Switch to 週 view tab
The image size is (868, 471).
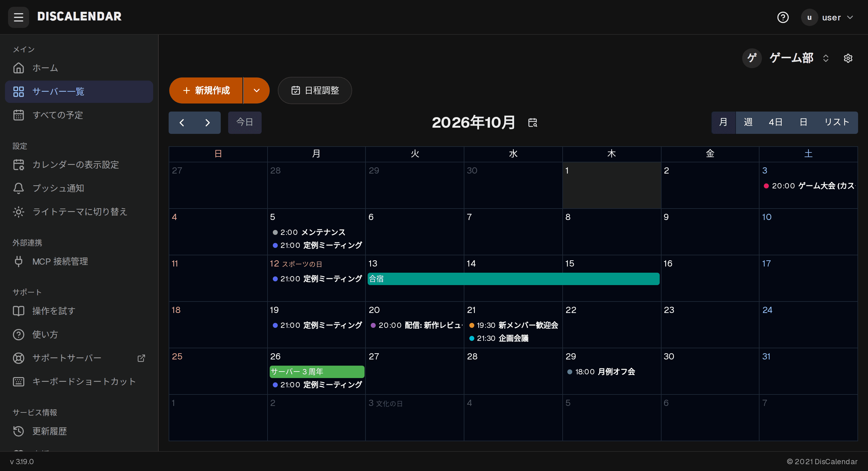click(748, 122)
